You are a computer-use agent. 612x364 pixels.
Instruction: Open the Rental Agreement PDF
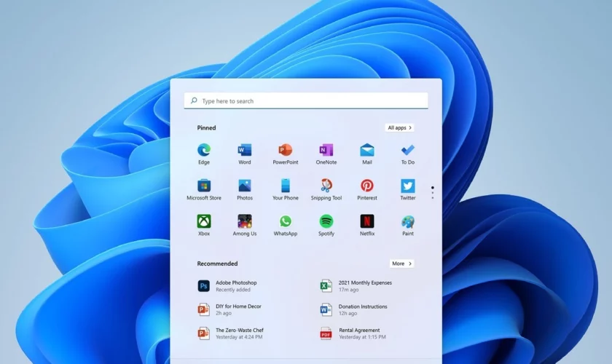click(x=358, y=333)
